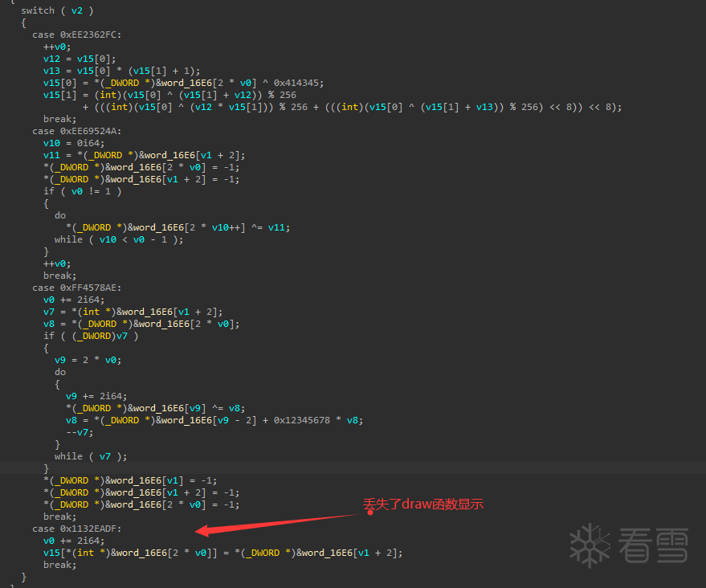Click the 看雪 watermark text
Image resolution: width=706 pixels, height=588 pixels.
coord(654,546)
